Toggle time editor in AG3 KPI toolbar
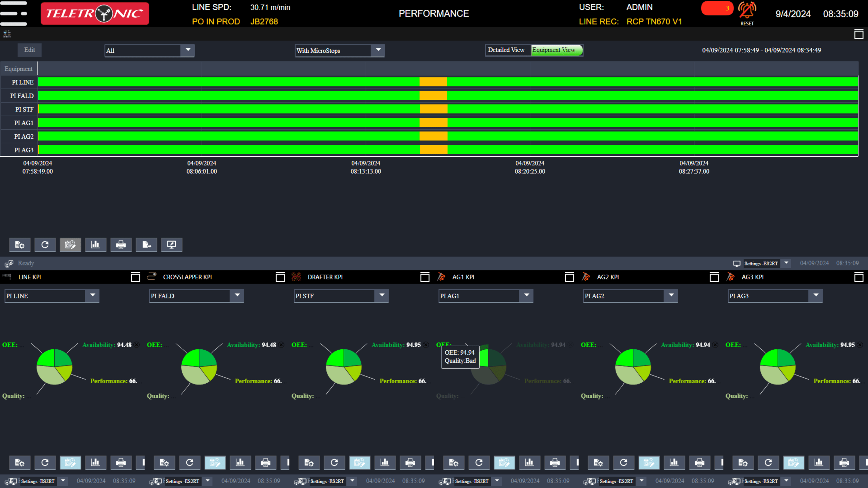 [x=793, y=463]
